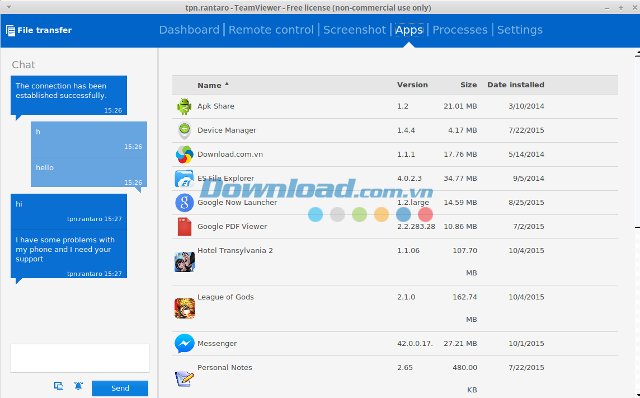The width and height of the screenshot is (640, 398).
Task: Click version 2.2.283.28 cell
Action: (416, 227)
